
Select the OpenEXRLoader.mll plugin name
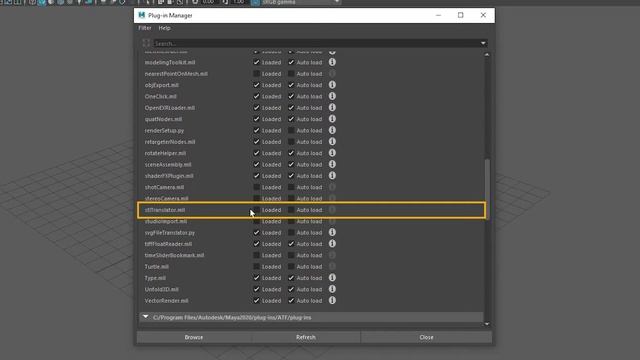click(170, 108)
